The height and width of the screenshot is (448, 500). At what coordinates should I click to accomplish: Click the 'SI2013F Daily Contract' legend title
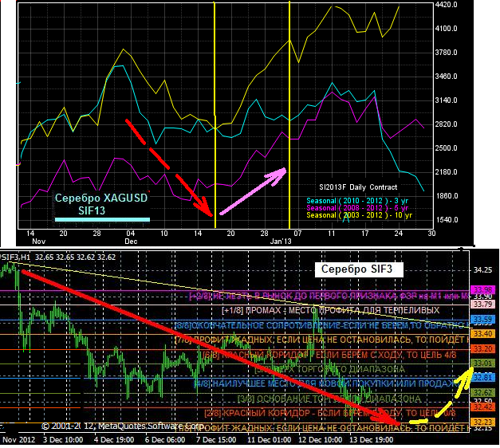[358, 187]
